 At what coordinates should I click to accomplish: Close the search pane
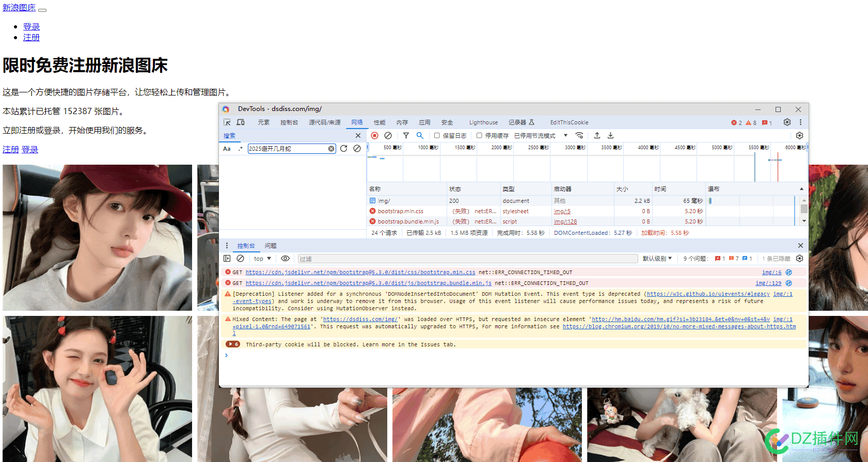tap(358, 135)
